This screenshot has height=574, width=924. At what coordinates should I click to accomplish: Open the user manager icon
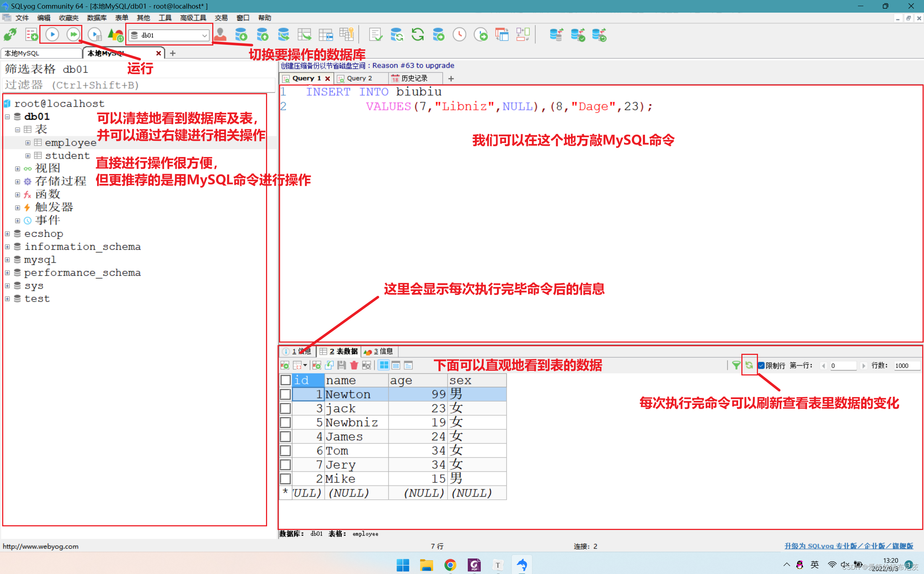pos(220,35)
